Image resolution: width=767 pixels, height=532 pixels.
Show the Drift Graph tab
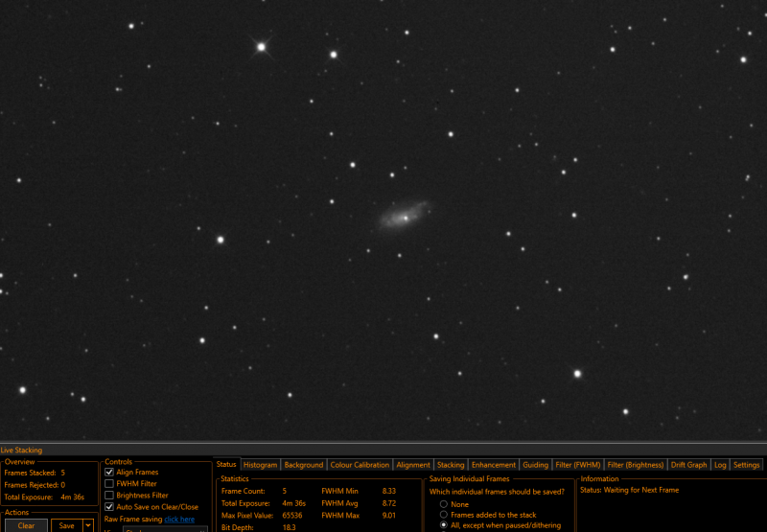(x=688, y=465)
